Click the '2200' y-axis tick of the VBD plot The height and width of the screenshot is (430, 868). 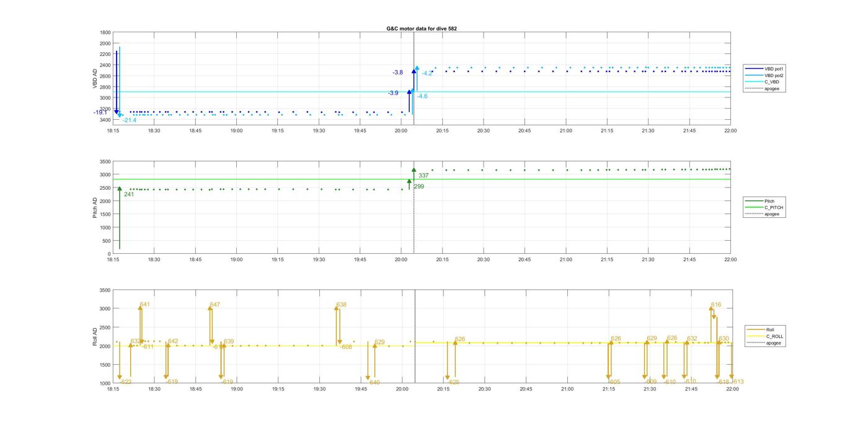coord(105,55)
